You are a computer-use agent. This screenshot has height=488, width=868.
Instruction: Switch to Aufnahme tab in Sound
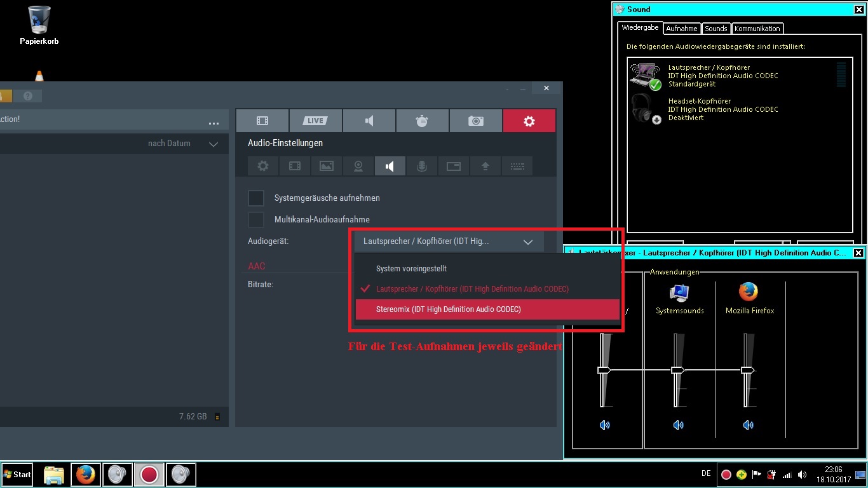682,29
